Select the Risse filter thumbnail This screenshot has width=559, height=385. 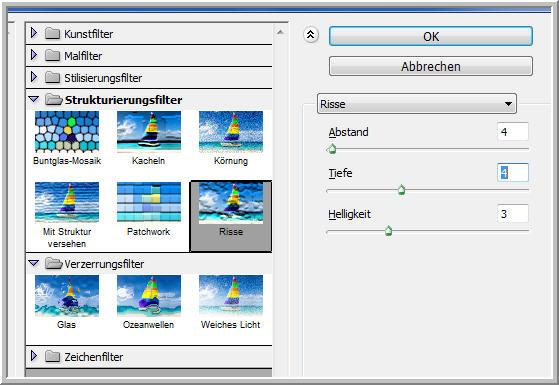pos(231,202)
